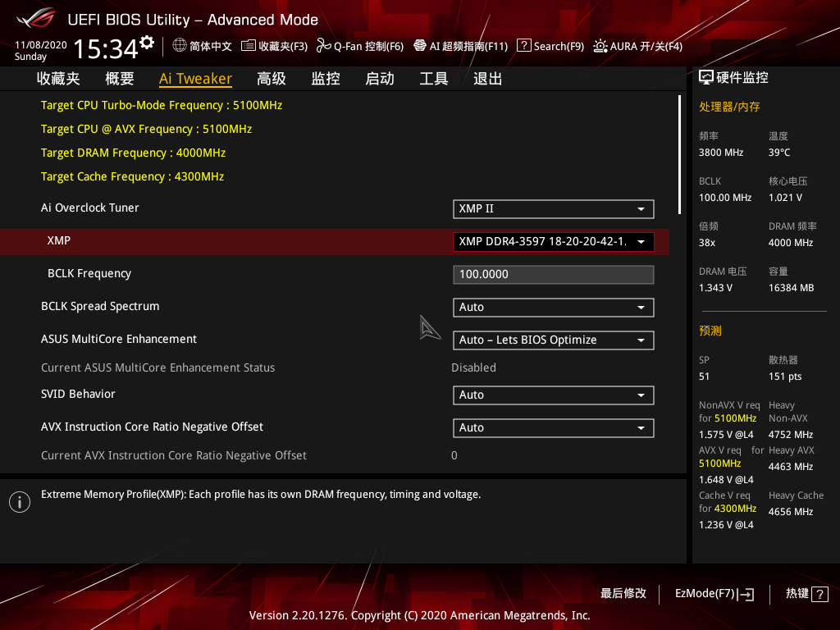
Task: Click the 收藏夹(F3) label
Action: [283, 46]
